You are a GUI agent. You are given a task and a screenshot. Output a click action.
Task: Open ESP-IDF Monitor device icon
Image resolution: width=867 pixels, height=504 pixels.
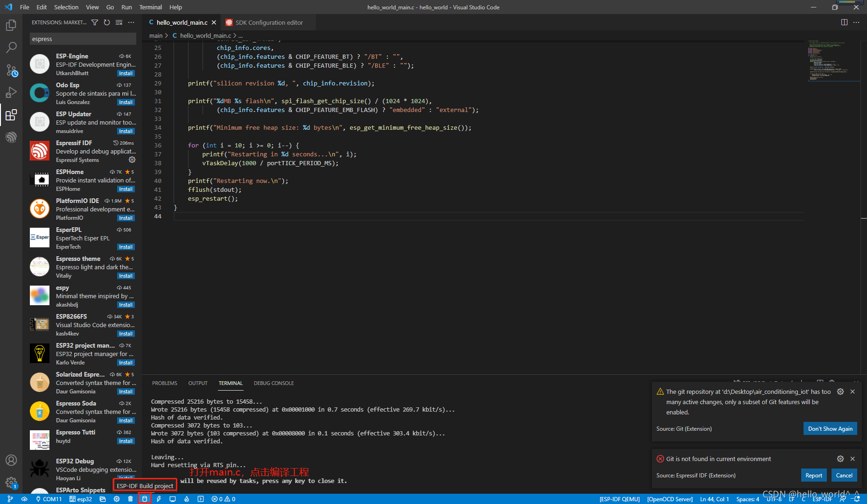tap(173, 499)
